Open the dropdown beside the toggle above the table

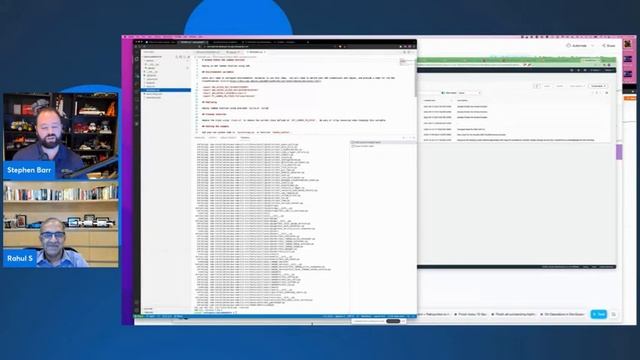tap(469, 93)
